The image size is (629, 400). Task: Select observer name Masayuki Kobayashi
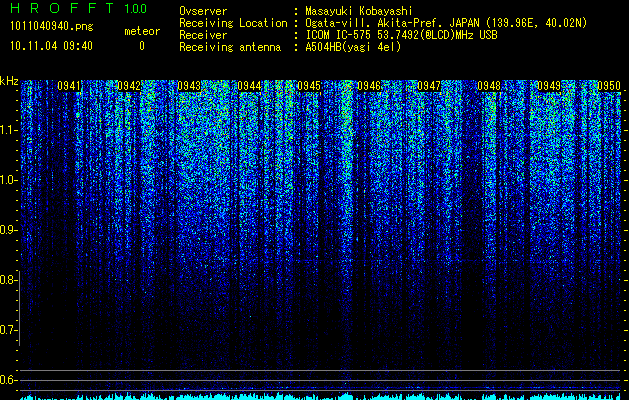(359, 12)
